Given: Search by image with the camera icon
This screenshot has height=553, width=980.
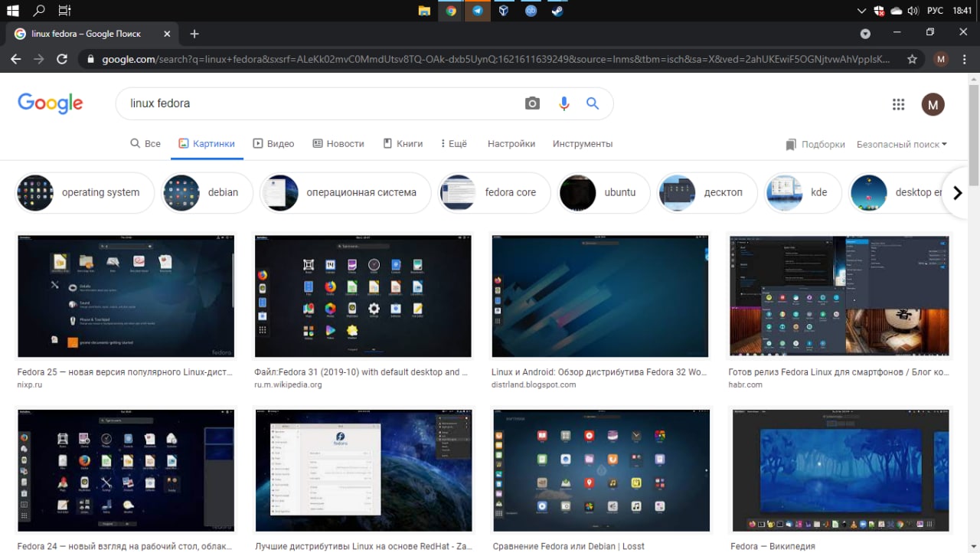Looking at the screenshot, I should pos(532,103).
